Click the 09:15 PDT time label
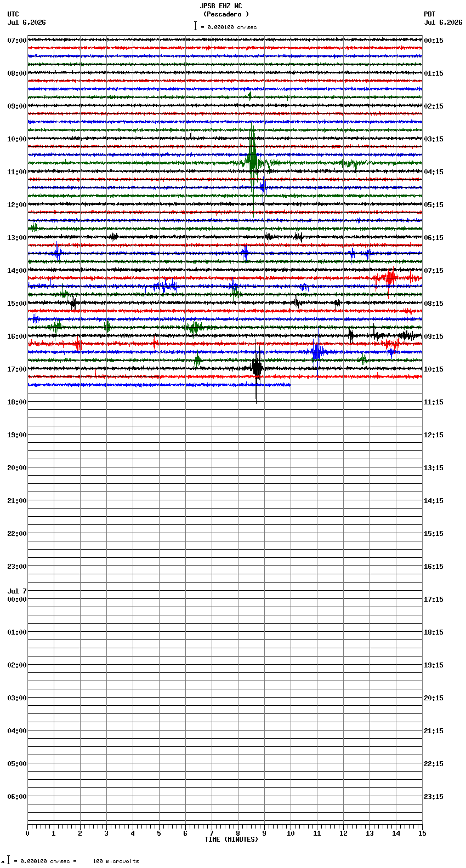This screenshot has width=466, height=868. pyautogui.click(x=434, y=336)
